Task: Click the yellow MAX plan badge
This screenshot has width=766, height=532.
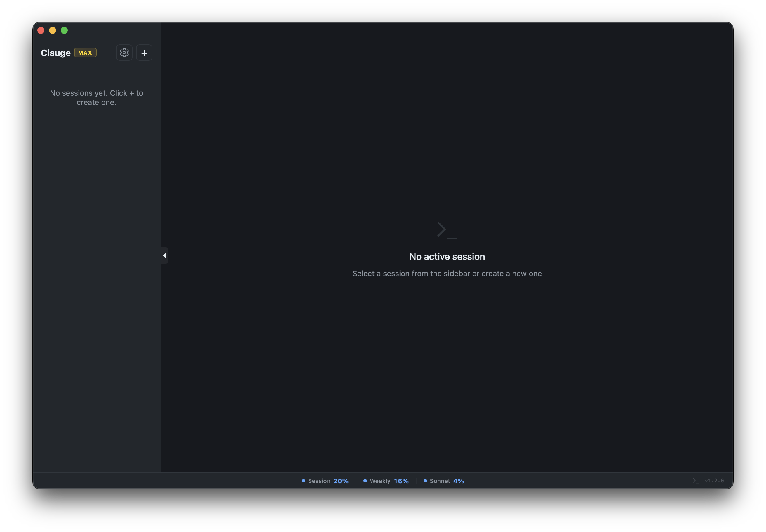Action: pos(85,53)
